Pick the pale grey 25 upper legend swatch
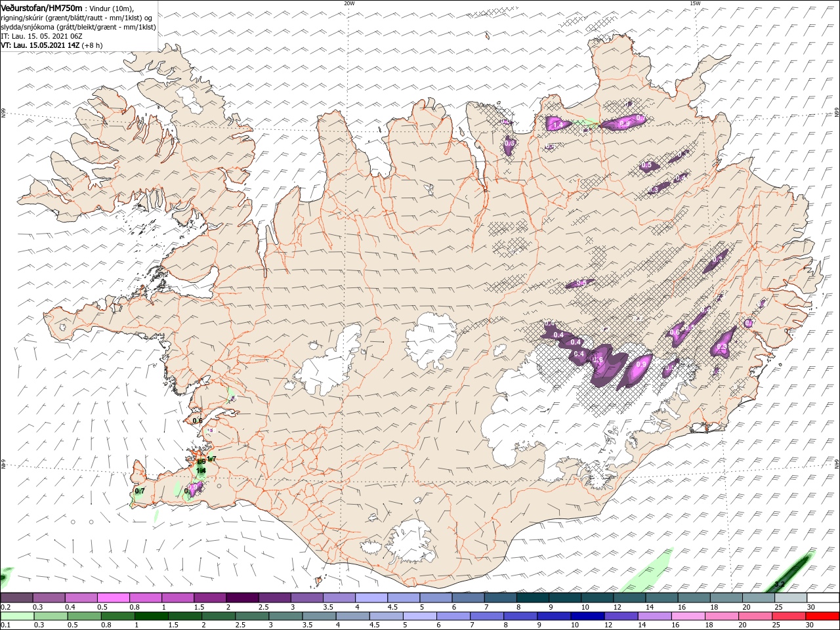 pos(791,598)
